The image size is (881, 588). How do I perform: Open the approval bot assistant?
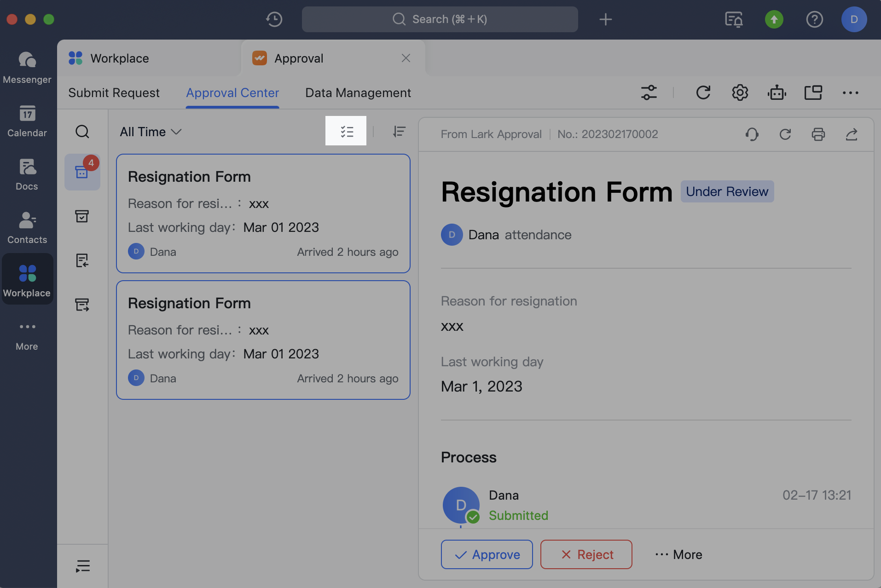[x=777, y=92]
